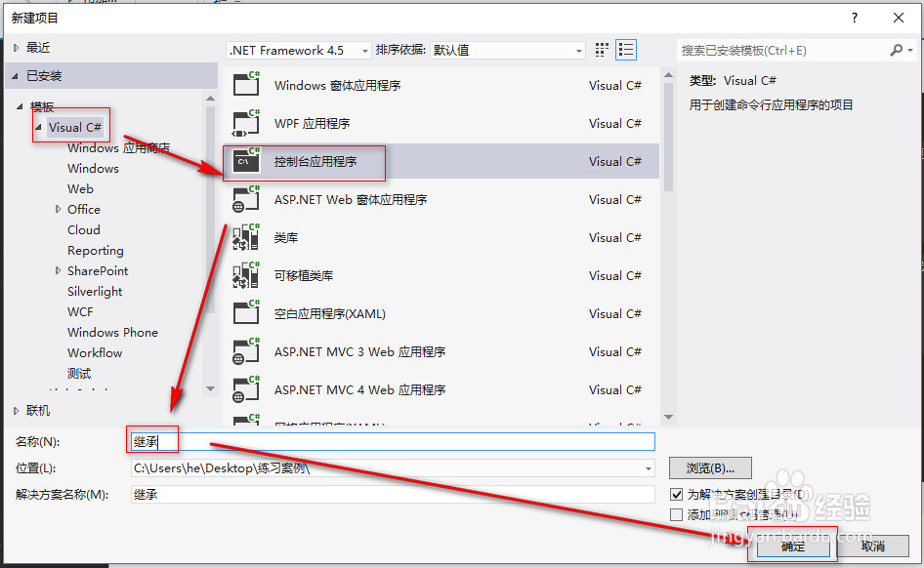Select the WPF 应用程序 template icon
The height and width of the screenshot is (568, 924).
click(x=244, y=123)
